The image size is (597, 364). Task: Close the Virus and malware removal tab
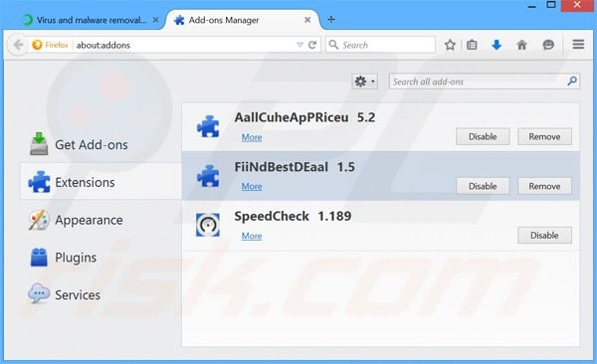[155, 20]
